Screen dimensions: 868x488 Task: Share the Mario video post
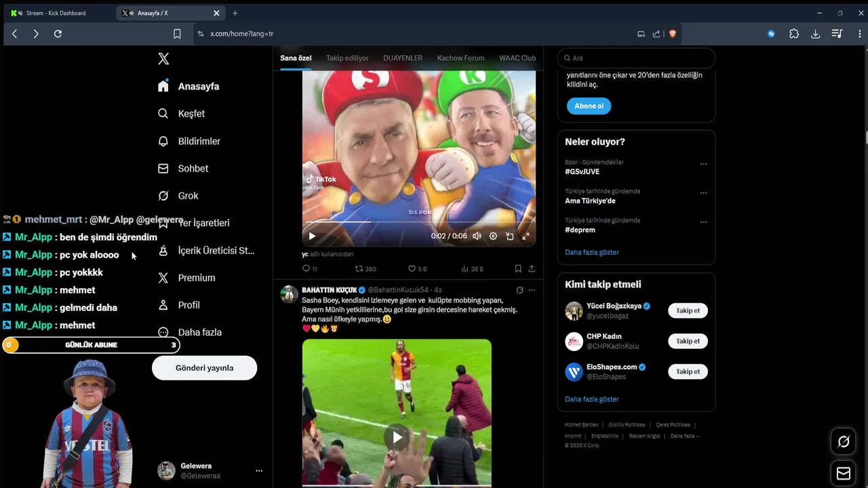pos(532,269)
